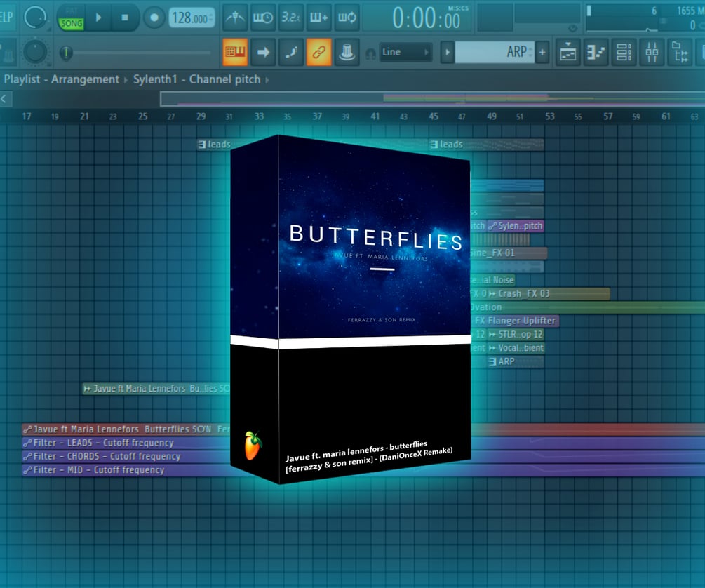Click Playlist breadcrumb label
The height and width of the screenshot is (588, 705).
coord(22,79)
